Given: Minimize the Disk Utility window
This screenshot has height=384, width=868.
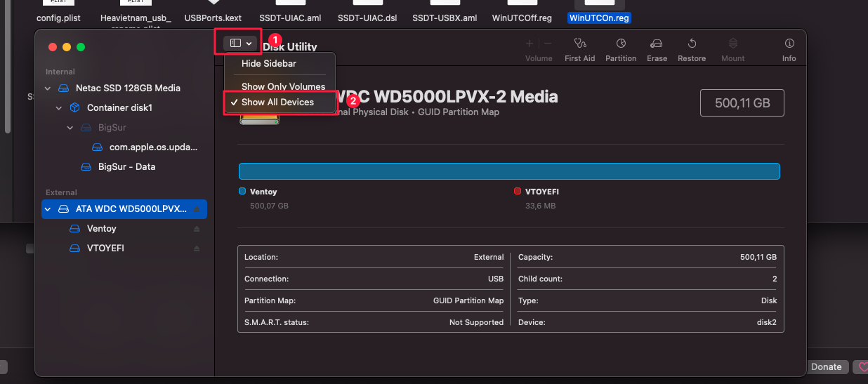Looking at the screenshot, I should pyautogui.click(x=67, y=47).
